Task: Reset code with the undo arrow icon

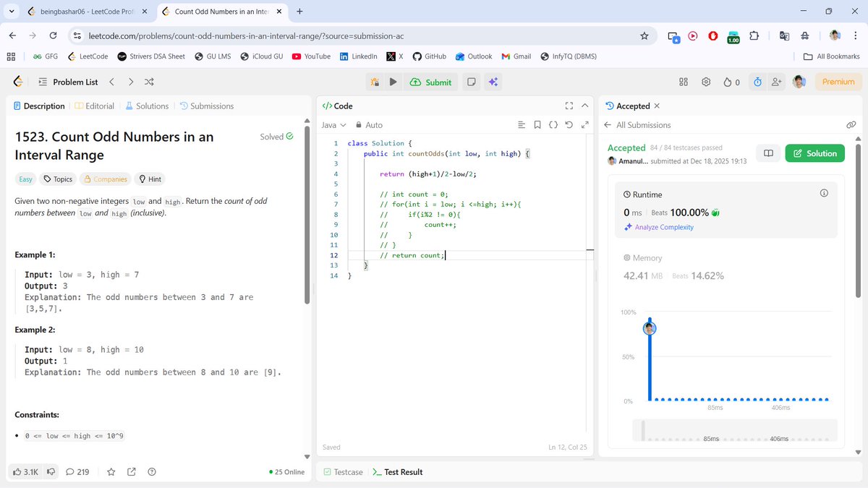Action: coord(569,125)
